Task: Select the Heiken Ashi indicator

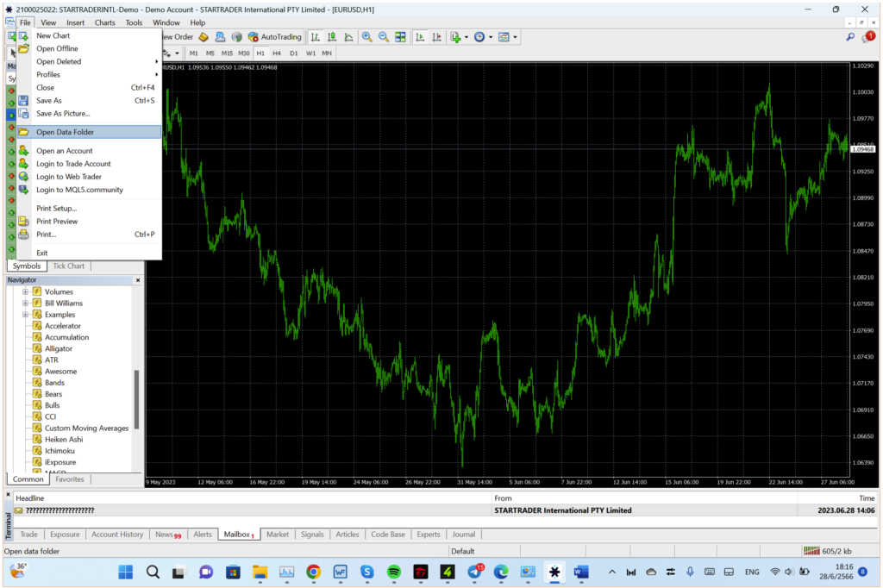Action: tap(64, 440)
